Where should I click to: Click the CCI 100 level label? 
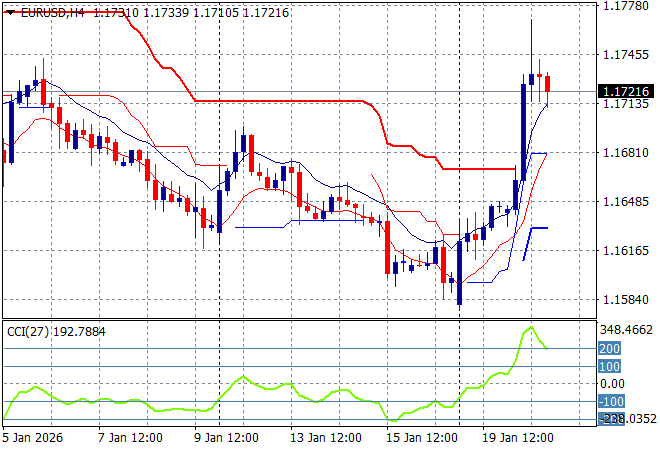(609, 366)
